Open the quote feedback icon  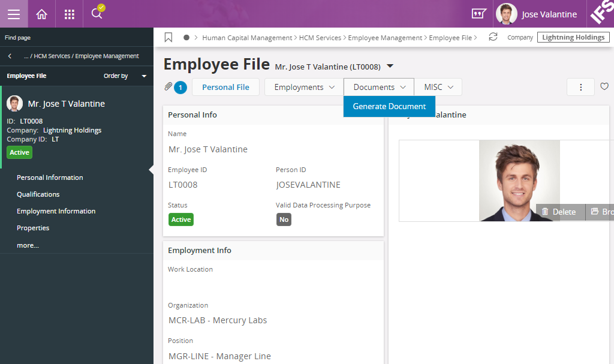pos(478,14)
